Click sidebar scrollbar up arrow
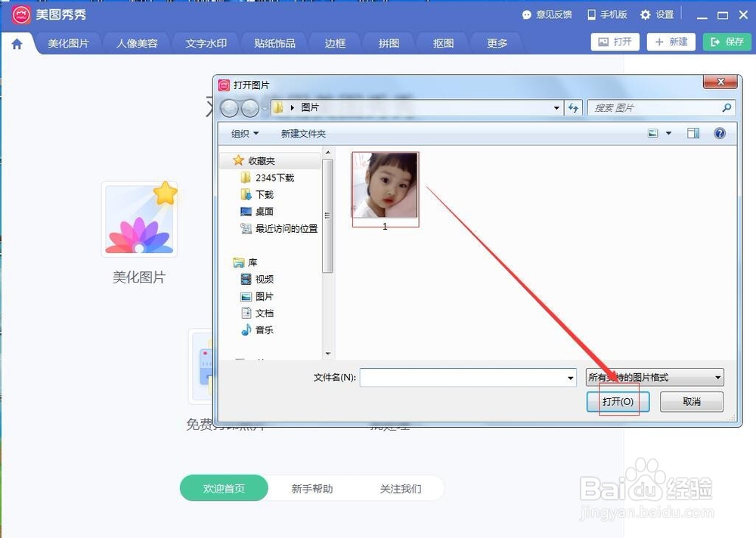The image size is (756, 538). pyautogui.click(x=328, y=153)
